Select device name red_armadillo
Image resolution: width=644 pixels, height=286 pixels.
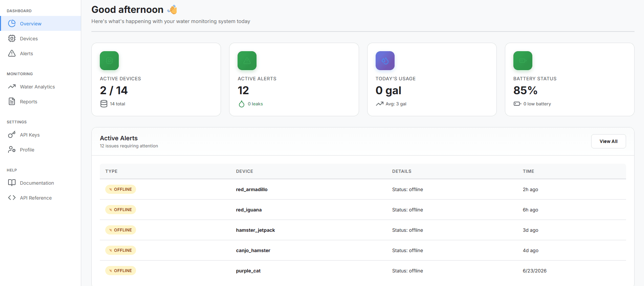252,189
